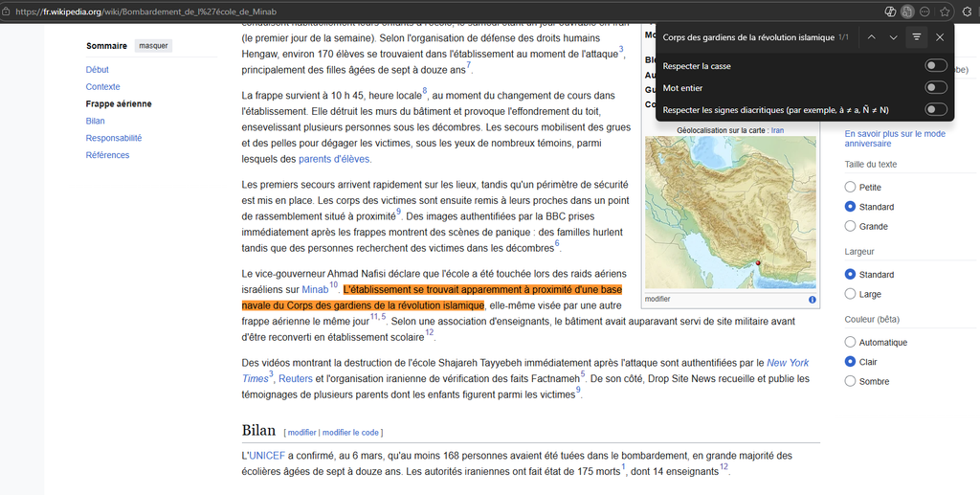Screen dimensions: 980x495
Task: Jump to Contexte in the table of contents
Action: 103,87
